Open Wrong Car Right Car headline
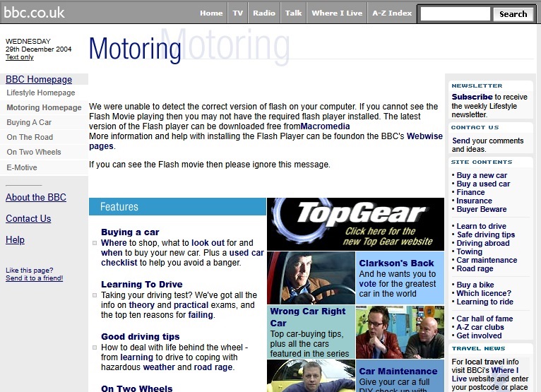Screen dimensions: 541x392 click(308, 317)
